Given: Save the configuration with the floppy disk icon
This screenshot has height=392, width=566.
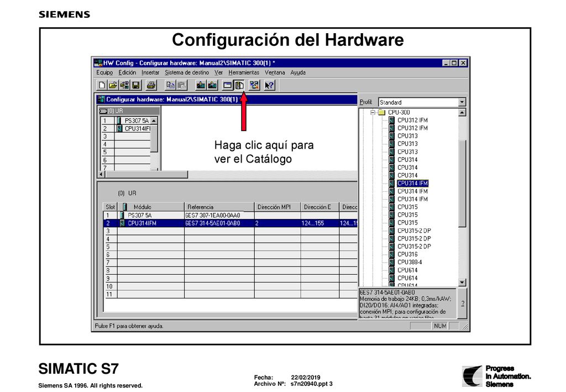Looking at the screenshot, I should tap(136, 85).
